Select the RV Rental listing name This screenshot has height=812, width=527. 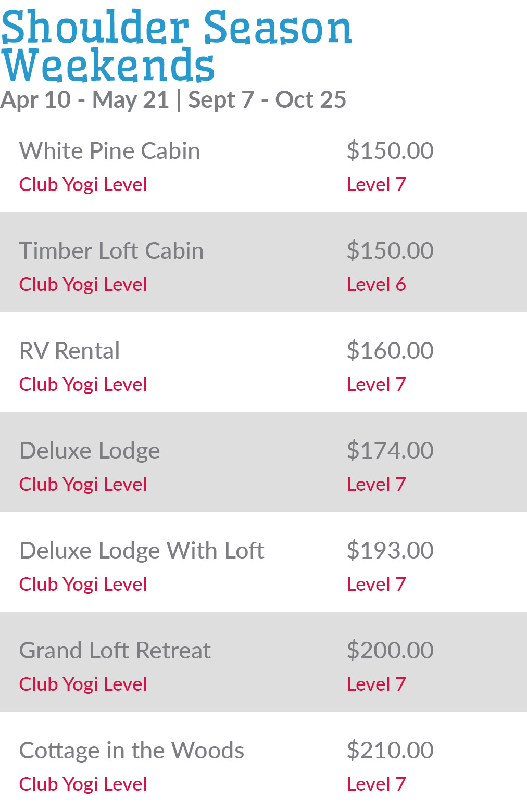click(x=69, y=351)
